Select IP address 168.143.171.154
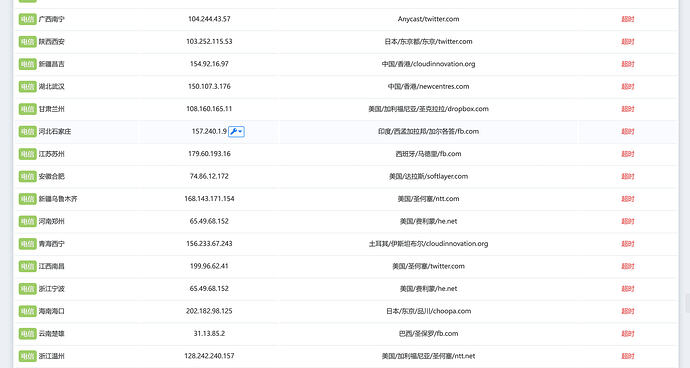 209,199
